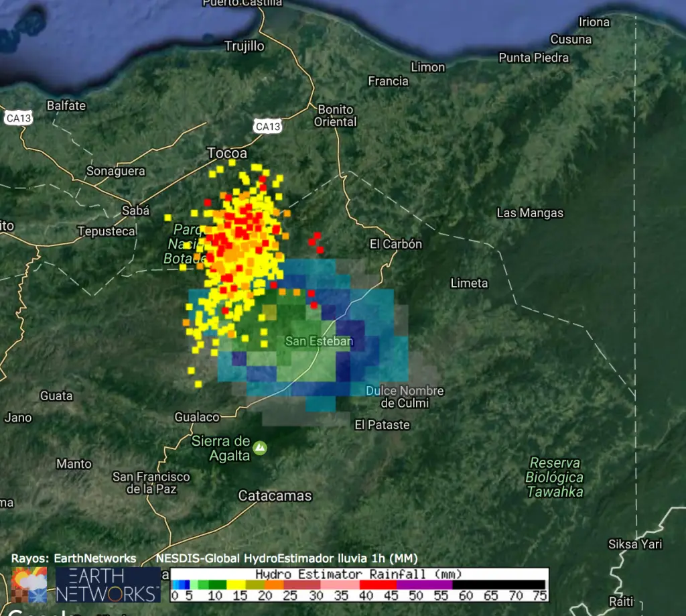Click the CA13 highway shield near Tocoa
The image size is (686, 616).
pyautogui.click(x=267, y=126)
